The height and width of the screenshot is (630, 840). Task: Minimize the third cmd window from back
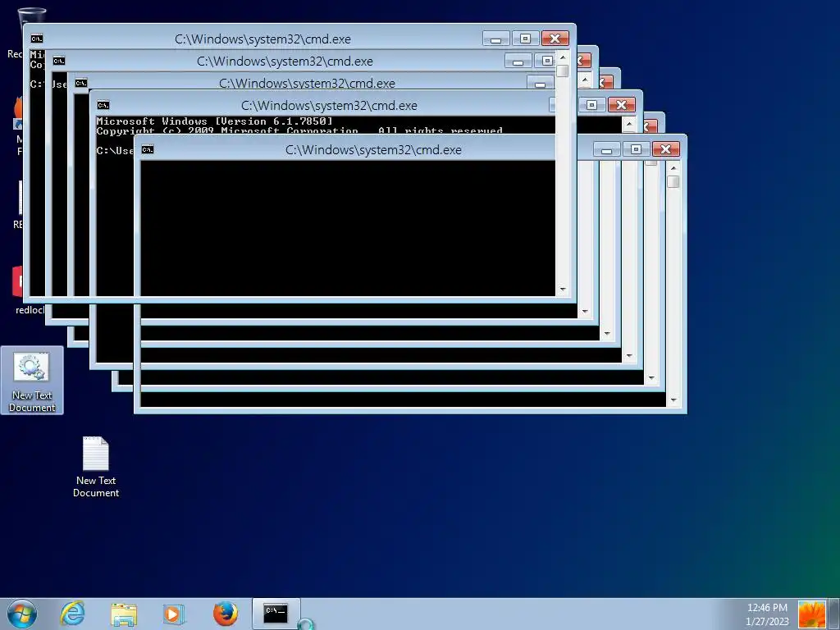pyautogui.click(x=540, y=84)
